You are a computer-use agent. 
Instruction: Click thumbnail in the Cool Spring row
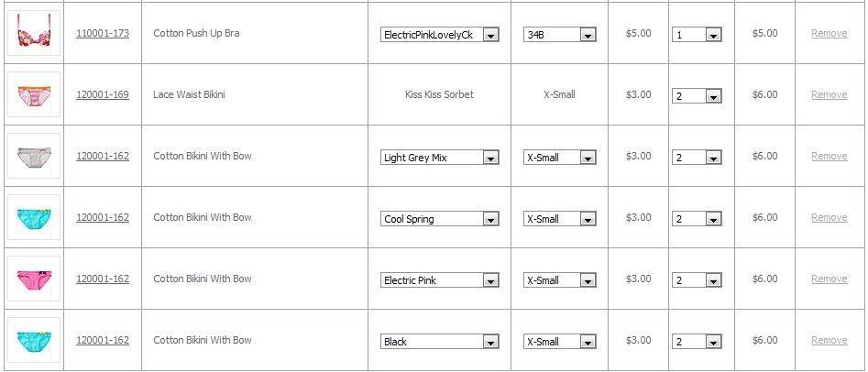[34, 217]
